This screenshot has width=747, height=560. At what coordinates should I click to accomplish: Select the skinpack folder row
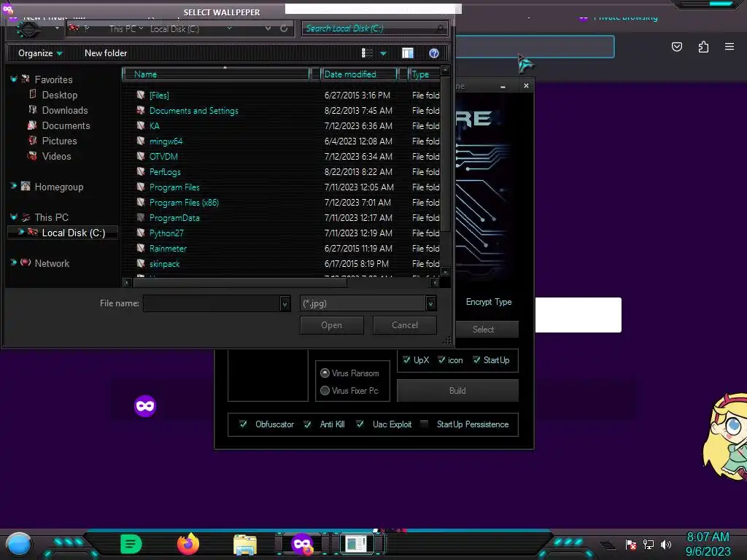(x=164, y=264)
